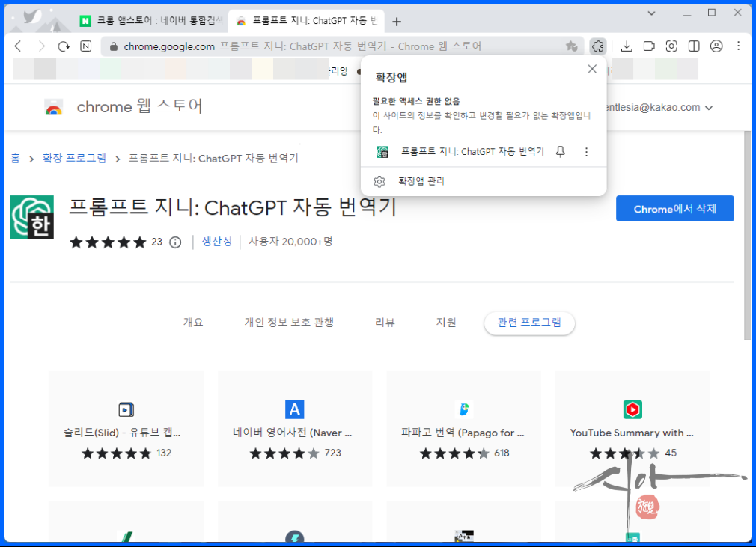Click 네이버 영어사전 (Naver ... title
This screenshot has width=756, height=547.
(292, 433)
